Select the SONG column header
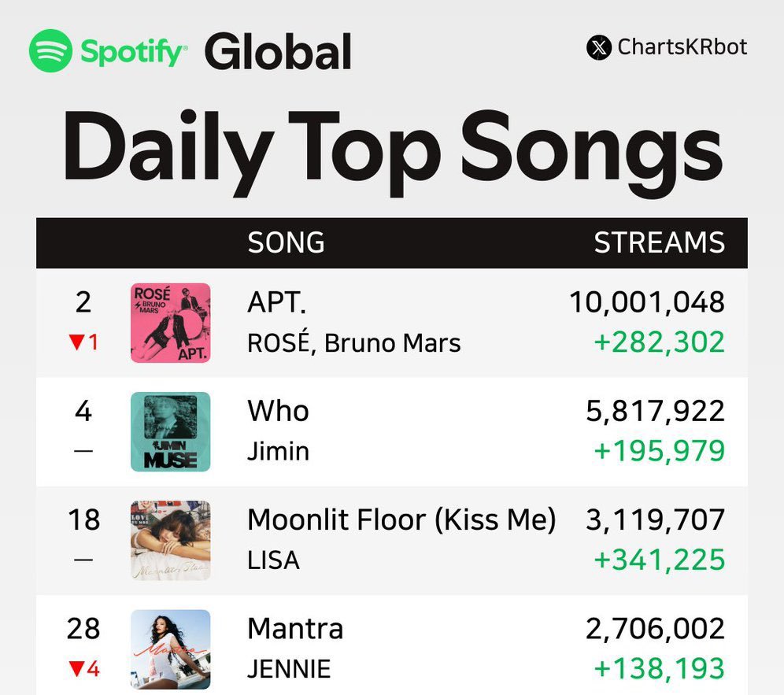Viewport: 784px width, 695px height. (286, 242)
